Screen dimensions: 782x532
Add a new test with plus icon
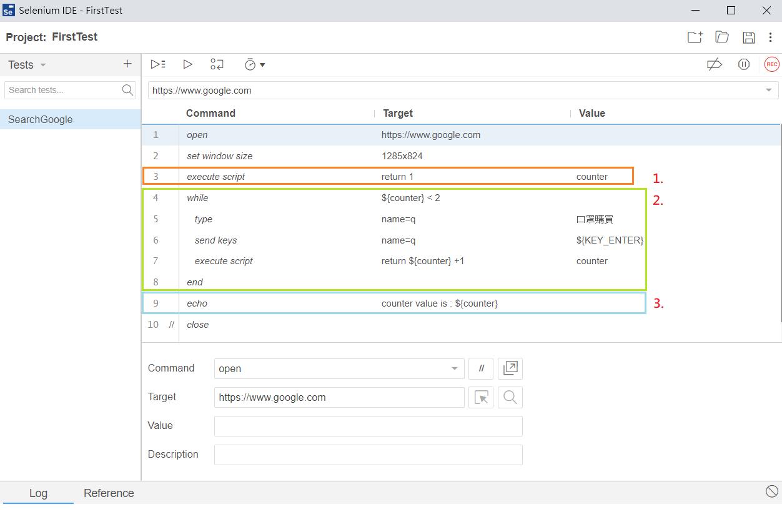coord(127,64)
